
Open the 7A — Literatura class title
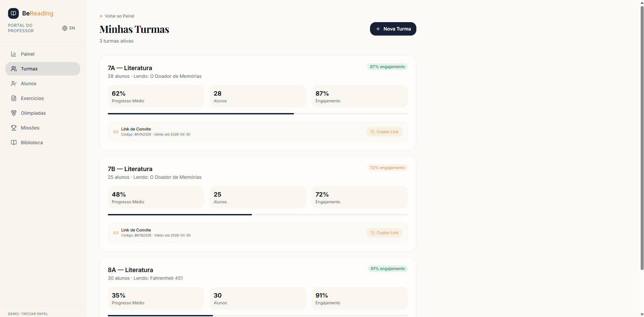130,68
